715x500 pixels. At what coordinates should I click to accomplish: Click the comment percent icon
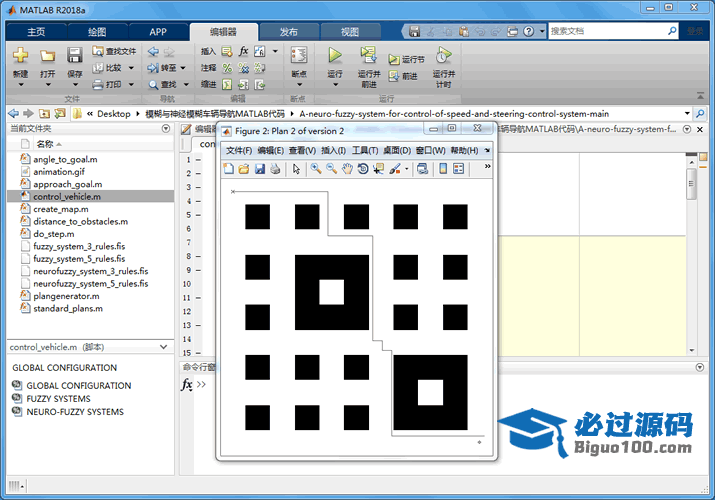[x=227, y=68]
